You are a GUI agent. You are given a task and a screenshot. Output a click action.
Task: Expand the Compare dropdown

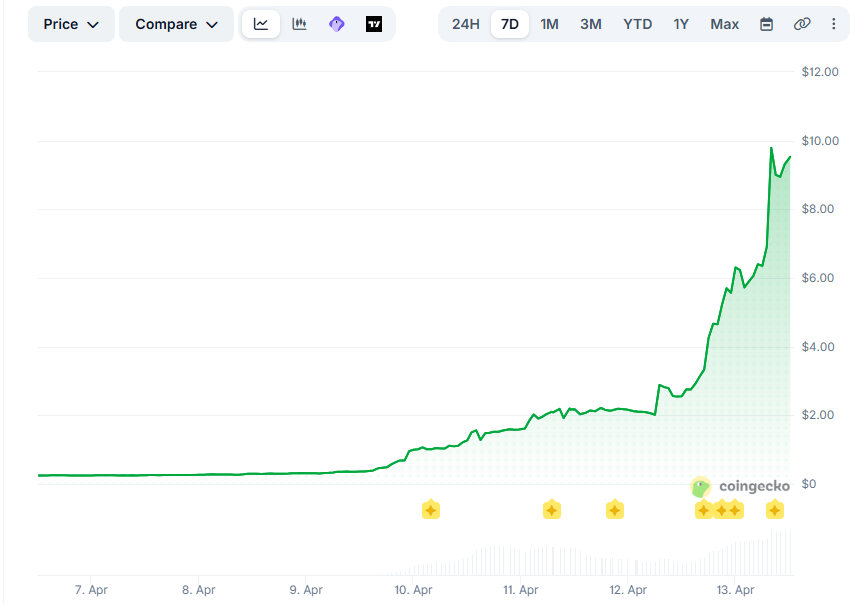pyautogui.click(x=176, y=23)
